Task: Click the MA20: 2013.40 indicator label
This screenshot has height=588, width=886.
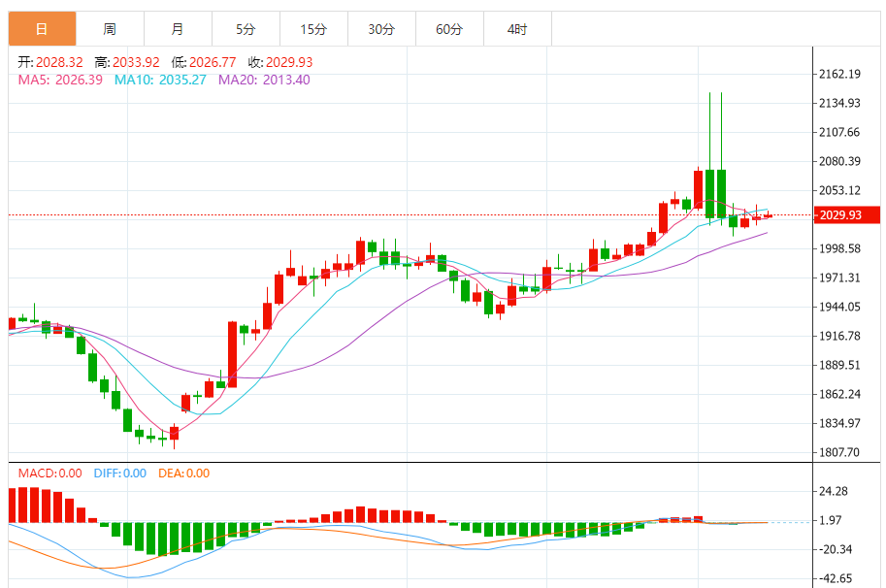Action: point(265,80)
